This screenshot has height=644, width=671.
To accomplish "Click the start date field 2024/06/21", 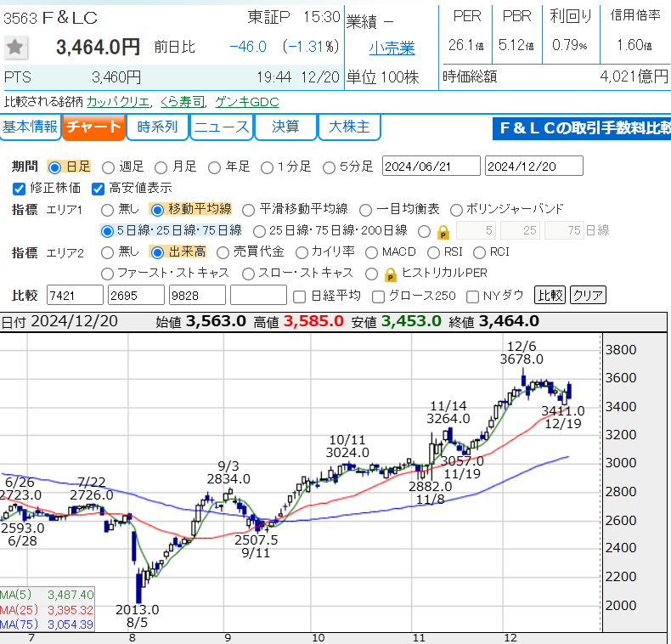I will click(431, 167).
